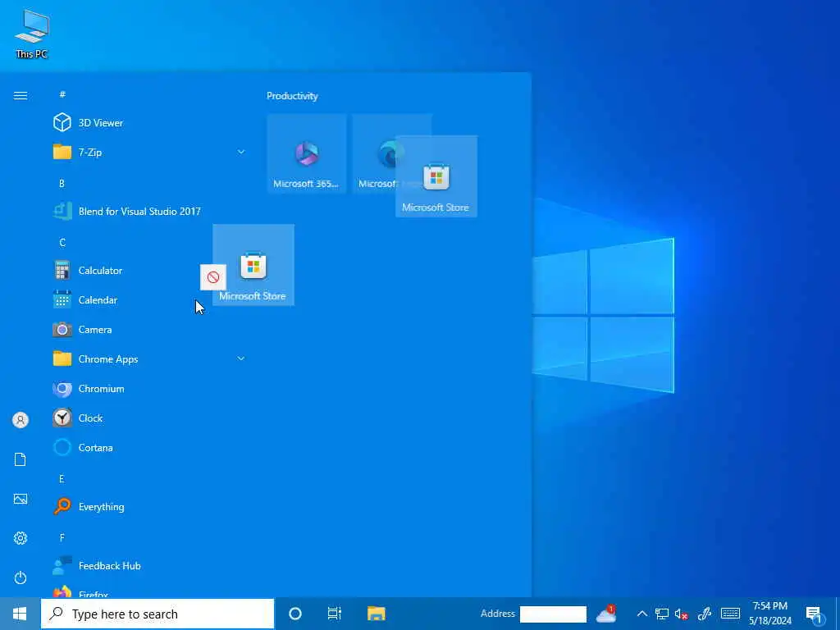Open the weather cloud taskbar icon
This screenshot has width=840, height=630.
pos(606,614)
